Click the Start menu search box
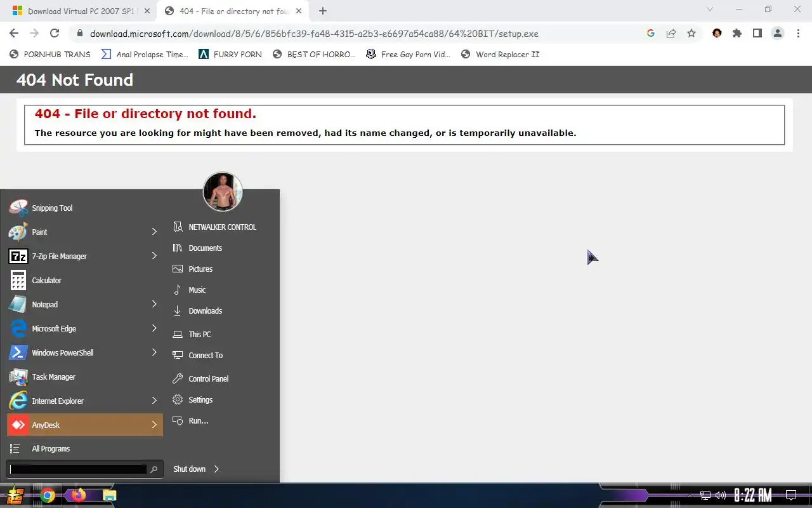The height and width of the screenshot is (508, 812). (x=79, y=469)
